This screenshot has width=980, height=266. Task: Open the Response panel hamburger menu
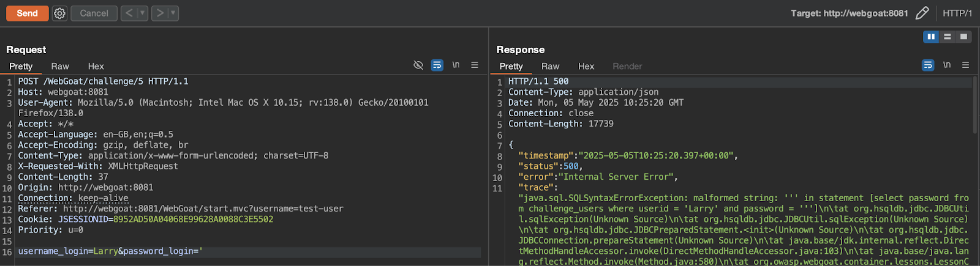click(966, 65)
